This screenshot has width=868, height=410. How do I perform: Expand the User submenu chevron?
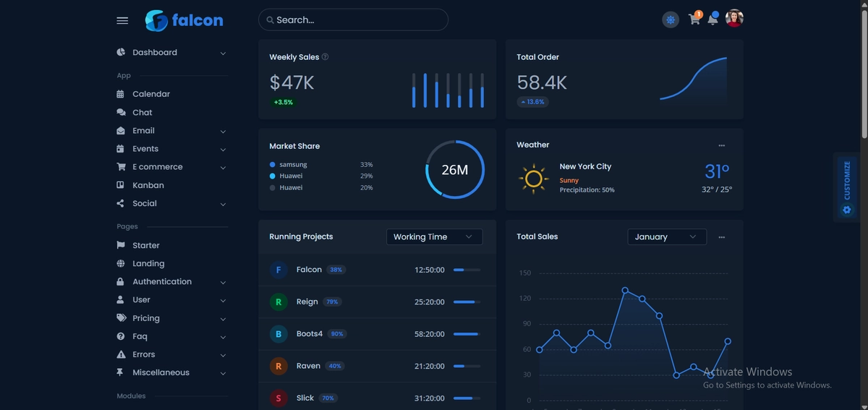coord(223,301)
